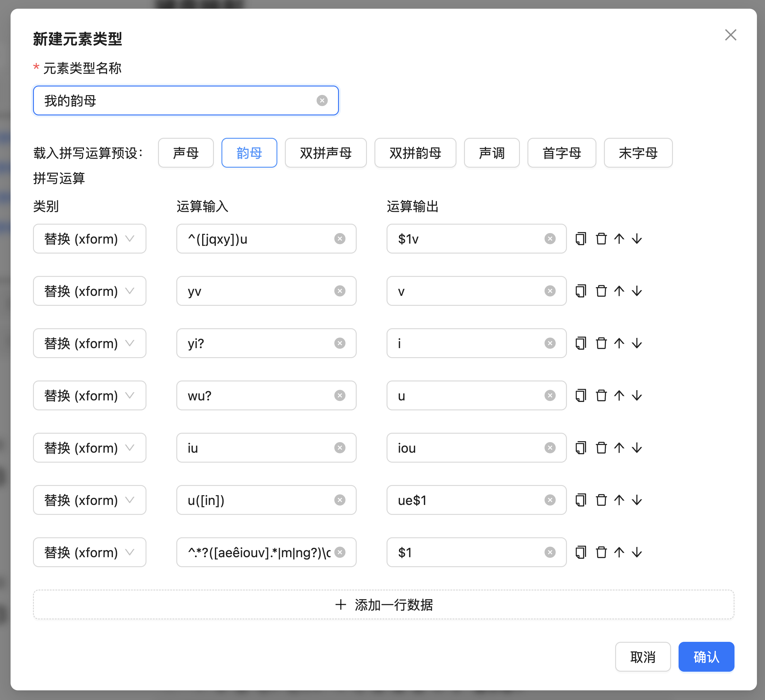Move the yi? rule up
The image size is (765, 700).
[619, 343]
